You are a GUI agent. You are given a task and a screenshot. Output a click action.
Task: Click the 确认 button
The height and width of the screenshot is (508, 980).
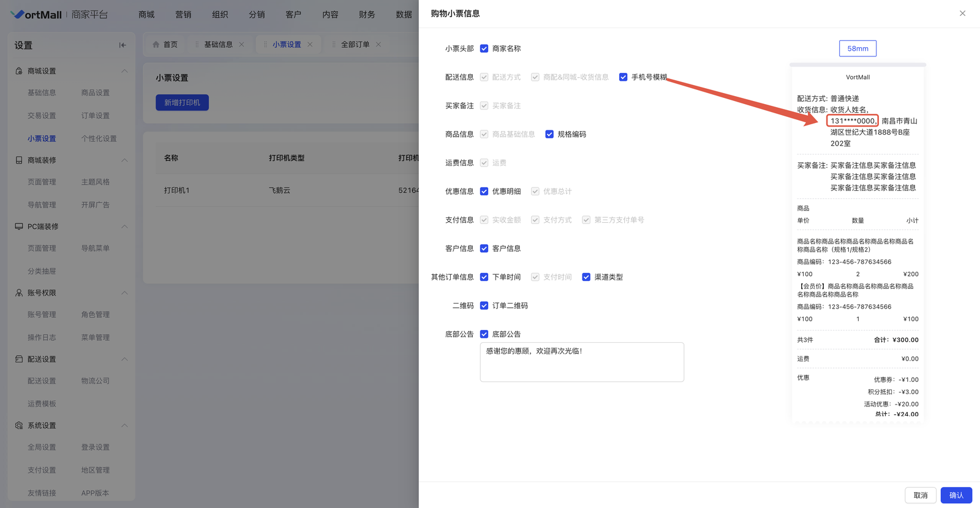pos(956,495)
